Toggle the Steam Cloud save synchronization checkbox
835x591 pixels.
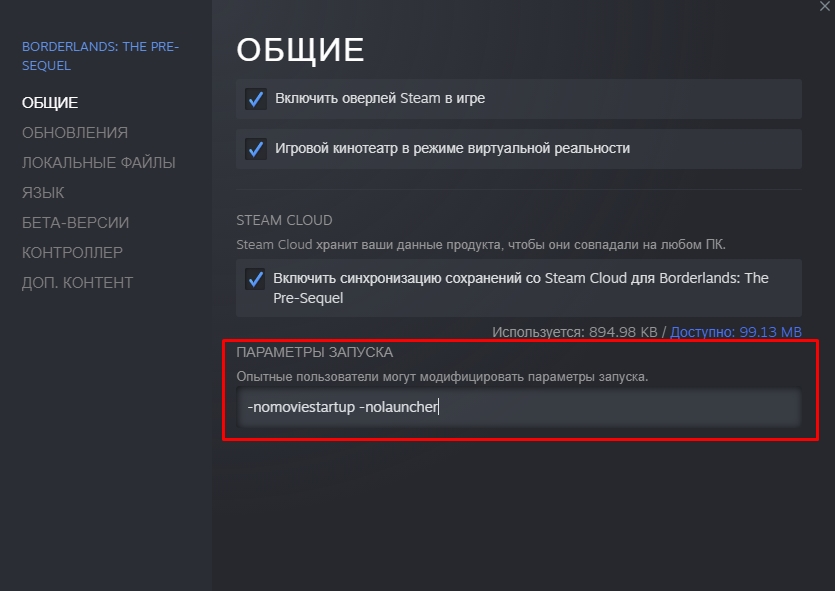[256, 279]
